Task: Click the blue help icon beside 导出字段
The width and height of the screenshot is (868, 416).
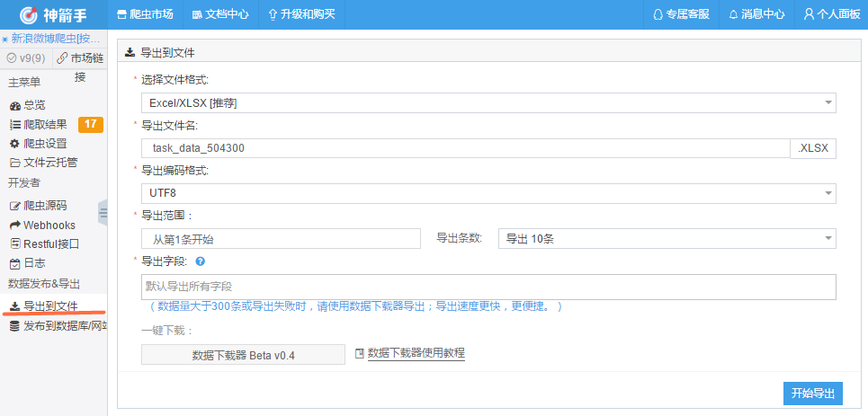Action: point(200,262)
